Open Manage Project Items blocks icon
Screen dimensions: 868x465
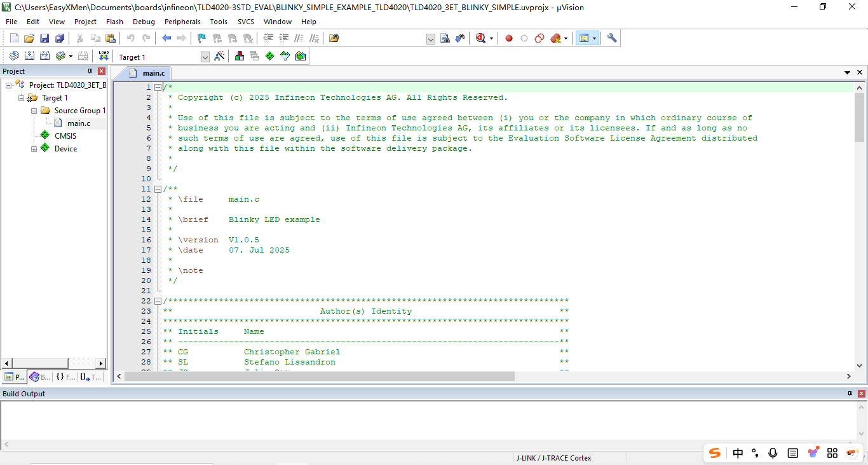pyautogui.click(x=240, y=56)
